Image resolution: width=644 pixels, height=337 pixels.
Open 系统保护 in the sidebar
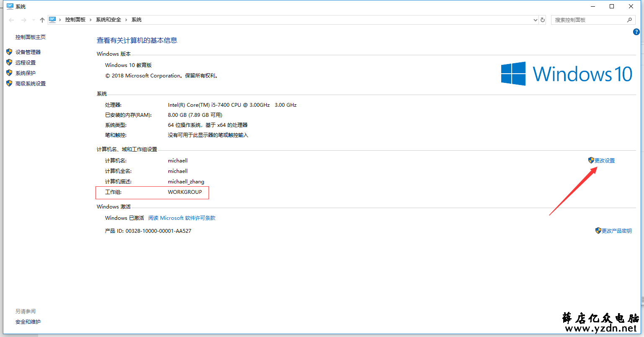click(26, 73)
